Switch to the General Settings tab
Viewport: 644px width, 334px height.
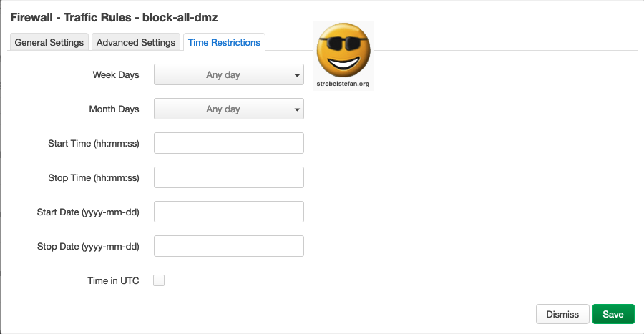49,42
